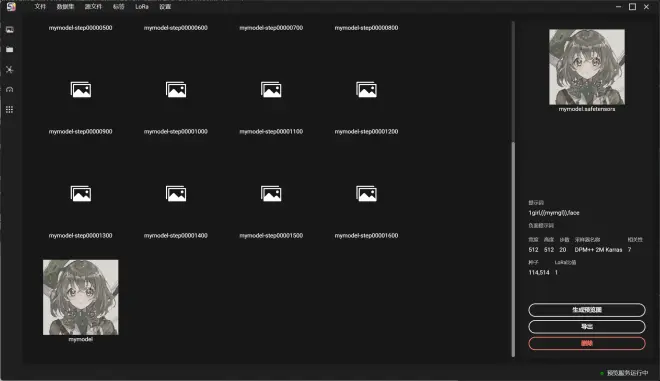
Task: Open the gauge sidebar icon
Action: pos(10,90)
